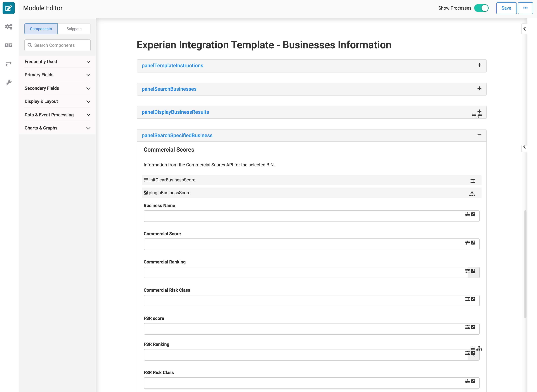Toggle the Show Processes switch

481,8
